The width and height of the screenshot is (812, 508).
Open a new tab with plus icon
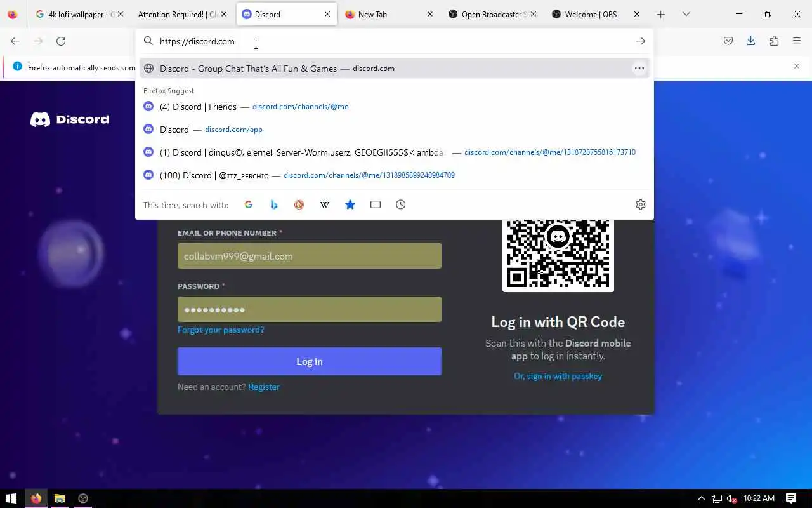[660, 14]
